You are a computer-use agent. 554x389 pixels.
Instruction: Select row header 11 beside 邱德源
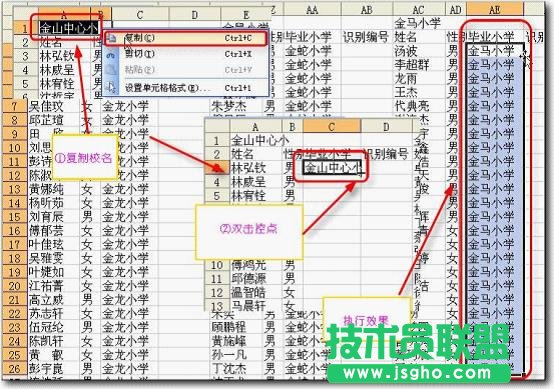point(217,279)
